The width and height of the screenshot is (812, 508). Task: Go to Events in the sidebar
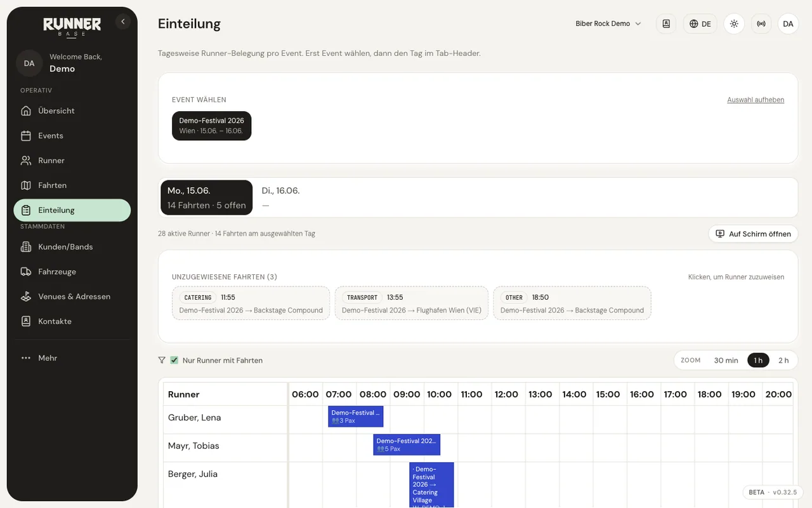click(72, 135)
